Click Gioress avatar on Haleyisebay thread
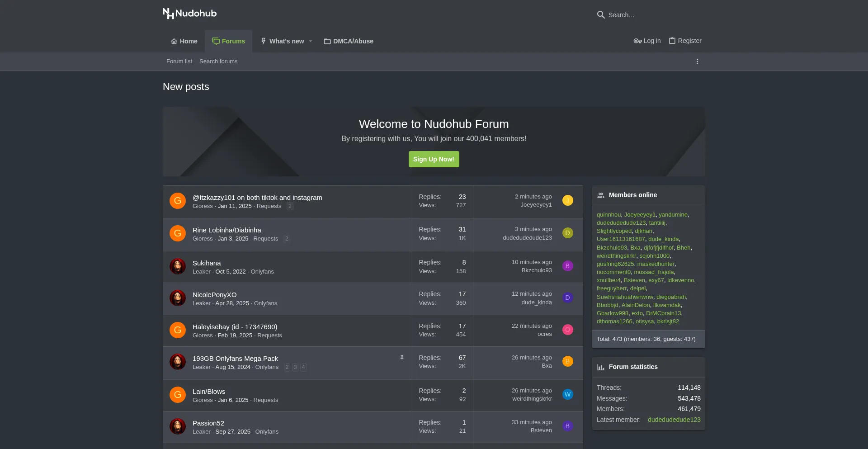868x449 pixels. point(178,330)
